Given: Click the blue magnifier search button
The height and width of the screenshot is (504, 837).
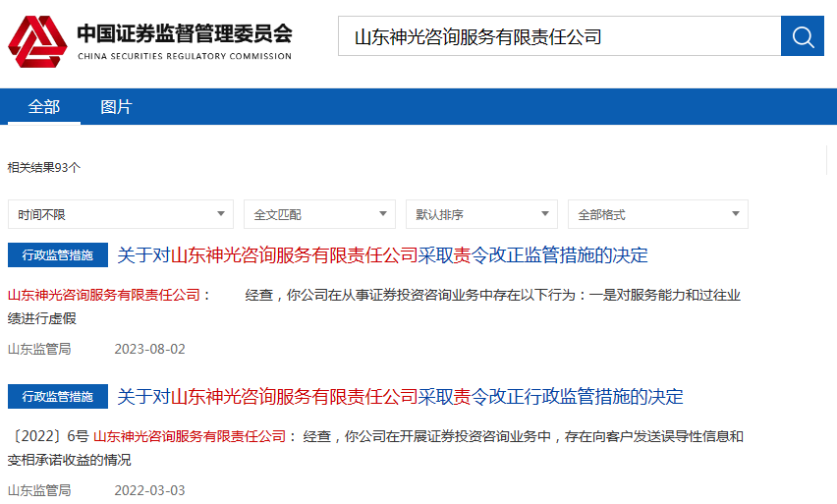Looking at the screenshot, I should 803,35.
